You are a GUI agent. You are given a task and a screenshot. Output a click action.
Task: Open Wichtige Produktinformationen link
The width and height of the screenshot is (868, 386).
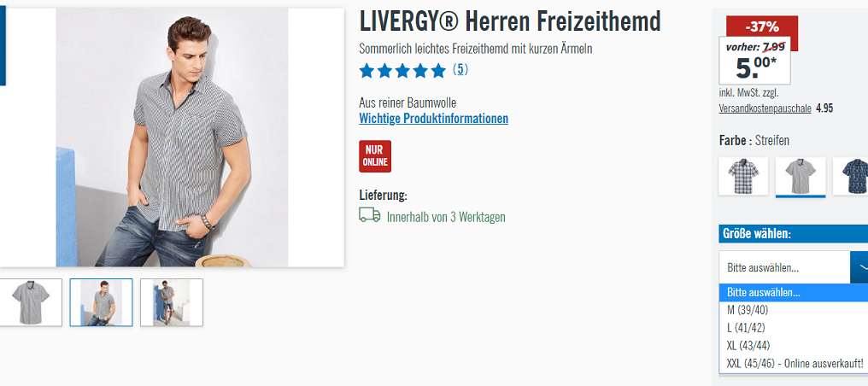(433, 119)
